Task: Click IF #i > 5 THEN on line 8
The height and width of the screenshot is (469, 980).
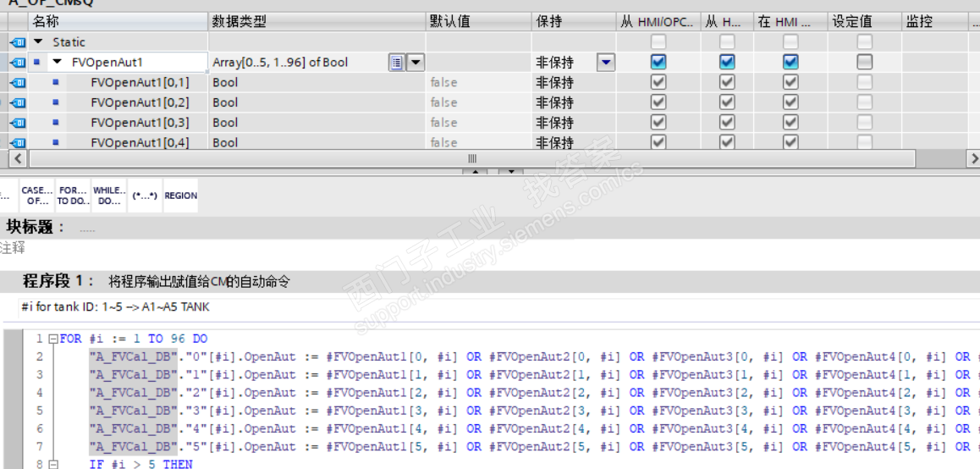Action: [x=141, y=465]
